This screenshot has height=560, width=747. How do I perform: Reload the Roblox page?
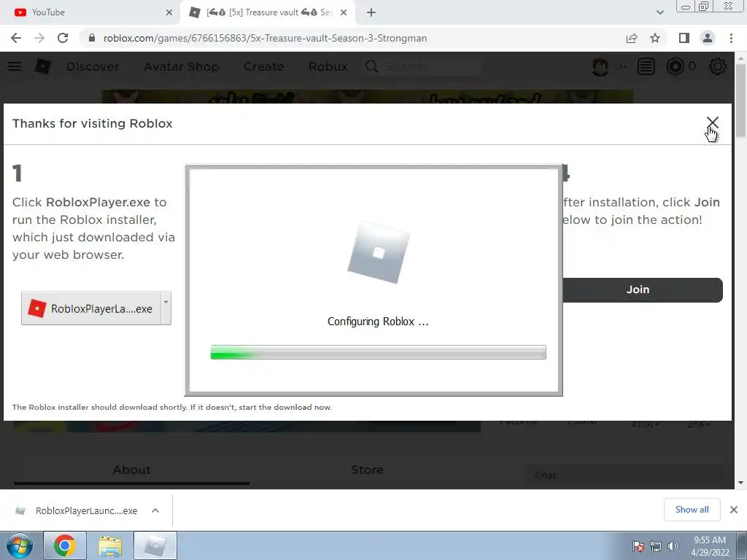63,38
